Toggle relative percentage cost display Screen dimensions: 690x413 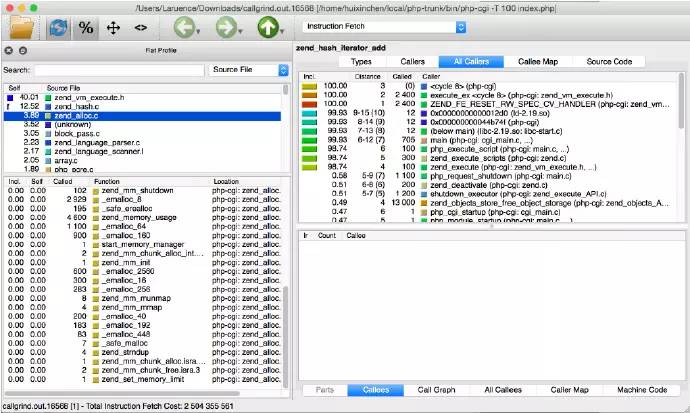[x=87, y=27]
